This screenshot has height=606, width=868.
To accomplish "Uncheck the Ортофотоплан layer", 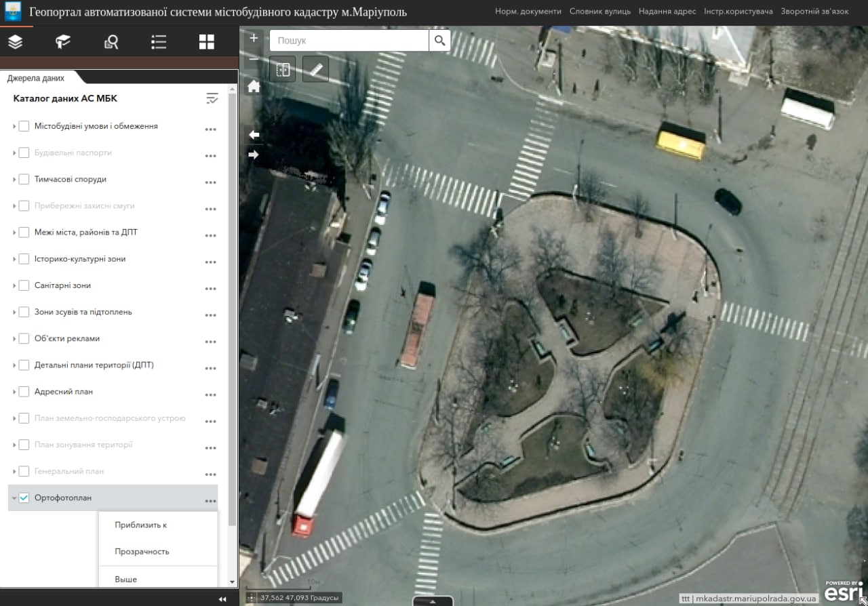I will click(x=24, y=498).
